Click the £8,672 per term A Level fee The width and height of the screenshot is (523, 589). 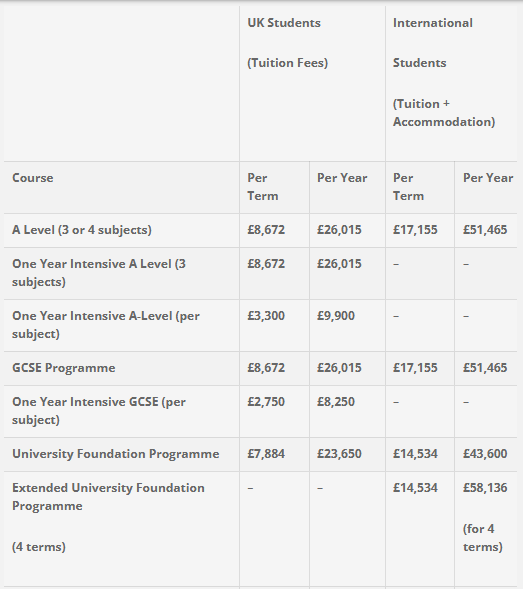click(266, 230)
